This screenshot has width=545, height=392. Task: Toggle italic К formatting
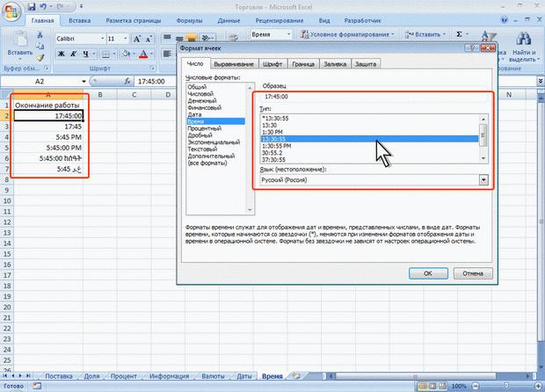[73, 54]
